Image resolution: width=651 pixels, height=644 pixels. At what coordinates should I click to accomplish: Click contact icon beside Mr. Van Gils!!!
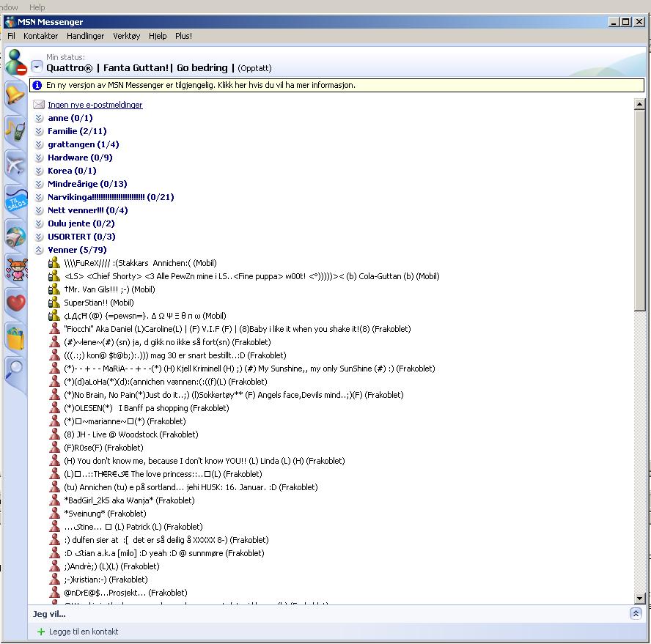[x=54, y=289]
